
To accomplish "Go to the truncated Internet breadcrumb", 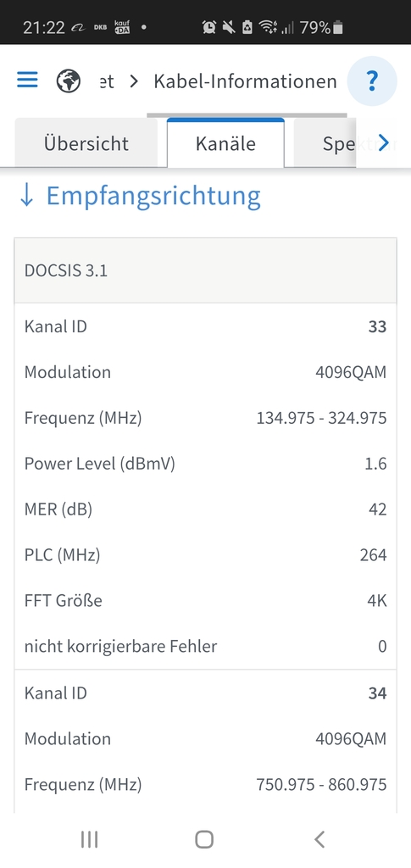I will pyautogui.click(x=107, y=81).
